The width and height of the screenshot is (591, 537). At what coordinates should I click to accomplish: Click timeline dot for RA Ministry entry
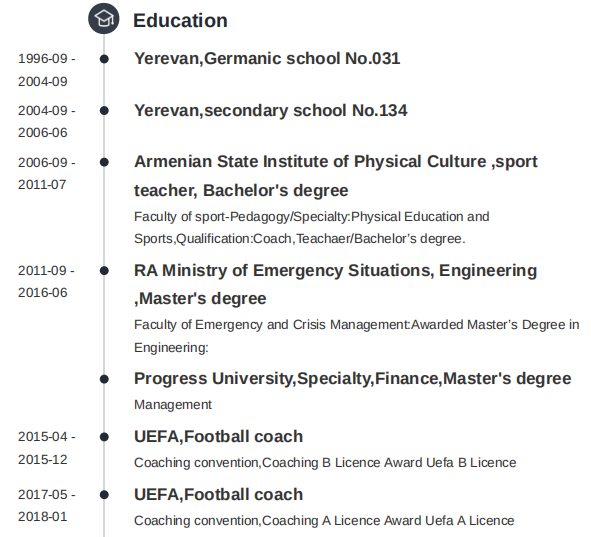click(104, 271)
